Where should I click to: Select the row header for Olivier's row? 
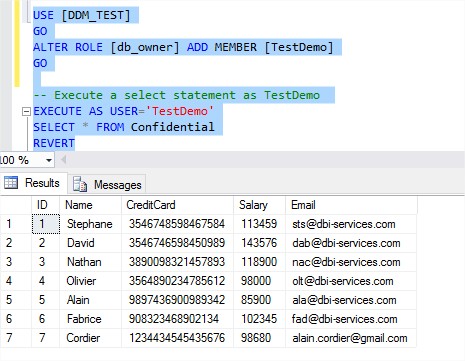pyautogui.click(x=16, y=281)
